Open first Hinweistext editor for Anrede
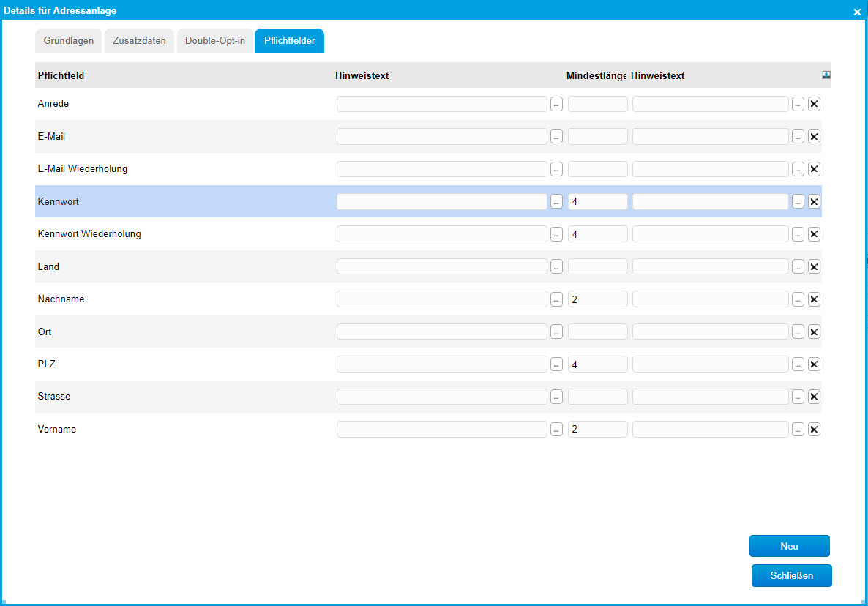Image resolution: width=868 pixels, height=606 pixels. (x=556, y=104)
